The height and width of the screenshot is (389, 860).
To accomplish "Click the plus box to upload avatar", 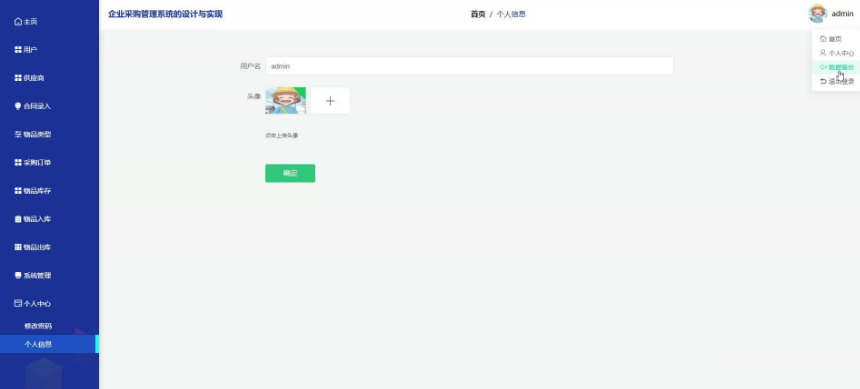I will tap(330, 100).
